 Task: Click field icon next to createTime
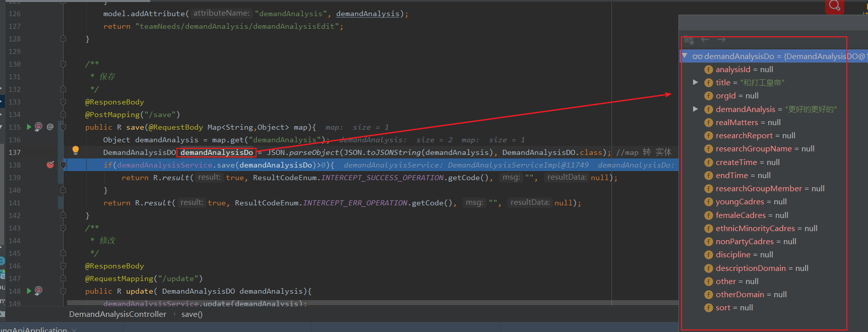coord(709,162)
